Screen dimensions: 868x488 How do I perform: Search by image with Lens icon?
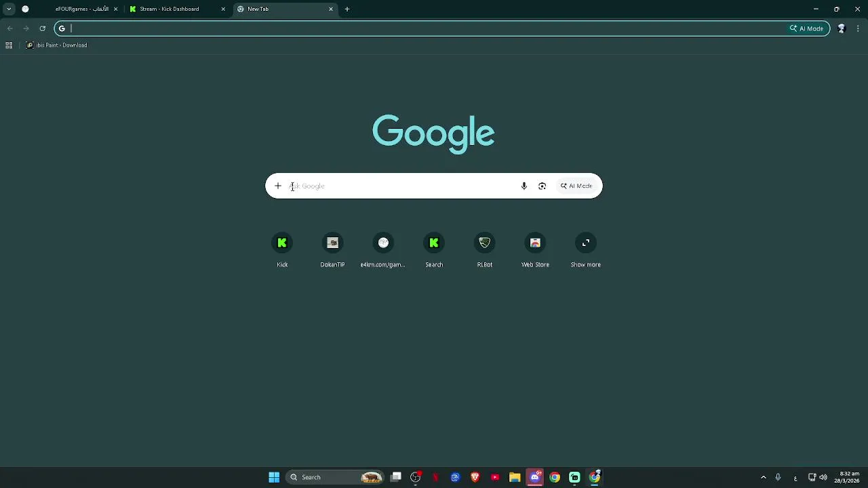pos(542,186)
